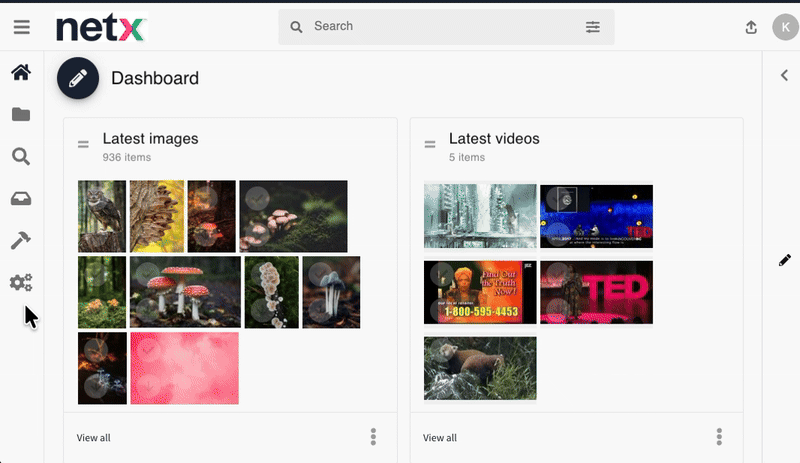Click the upload icon in header

click(x=751, y=27)
